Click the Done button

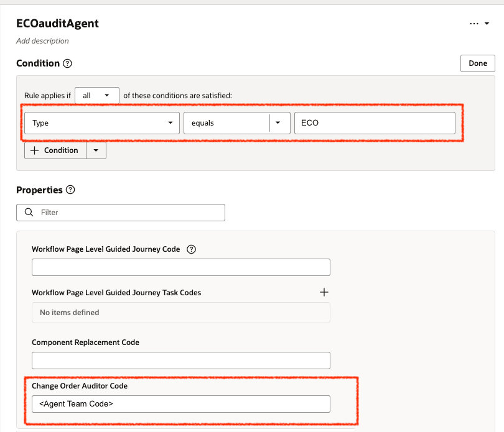477,63
